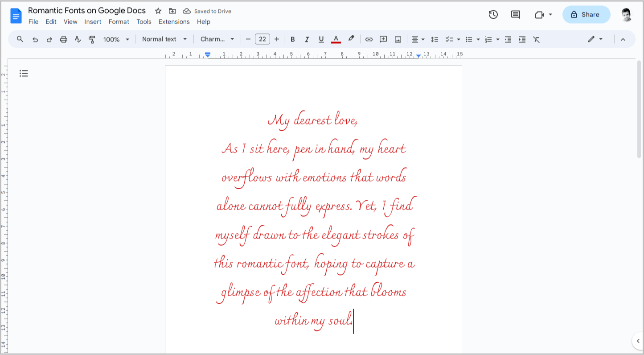The image size is (644, 355).
Task: Start a video call from Meet icon
Action: click(x=539, y=15)
